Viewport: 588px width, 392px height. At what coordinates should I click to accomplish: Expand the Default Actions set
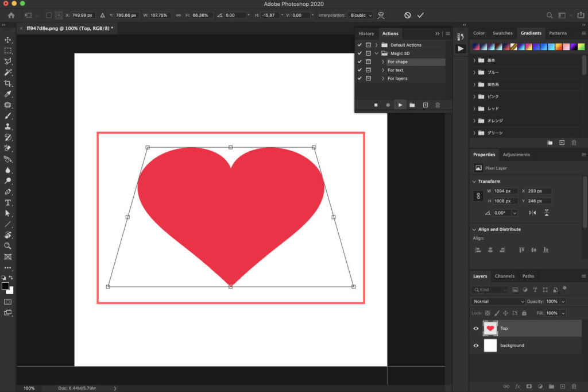(377, 45)
